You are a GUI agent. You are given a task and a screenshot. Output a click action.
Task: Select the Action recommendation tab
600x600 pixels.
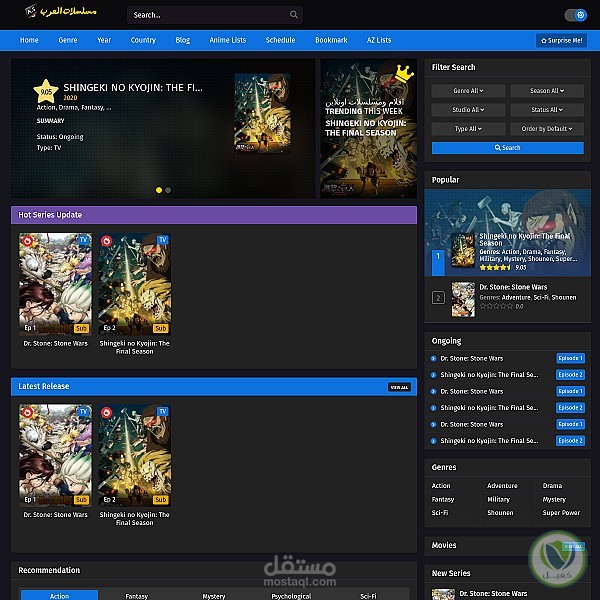pyautogui.click(x=59, y=595)
